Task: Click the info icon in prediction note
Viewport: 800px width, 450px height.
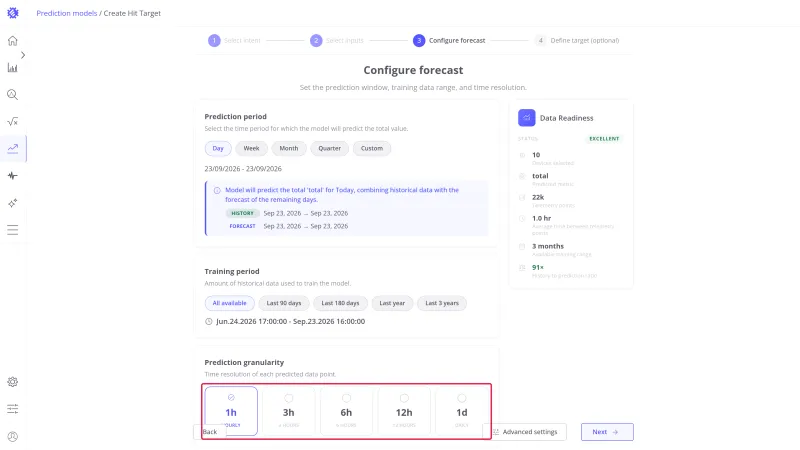Action: (x=217, y=190)
